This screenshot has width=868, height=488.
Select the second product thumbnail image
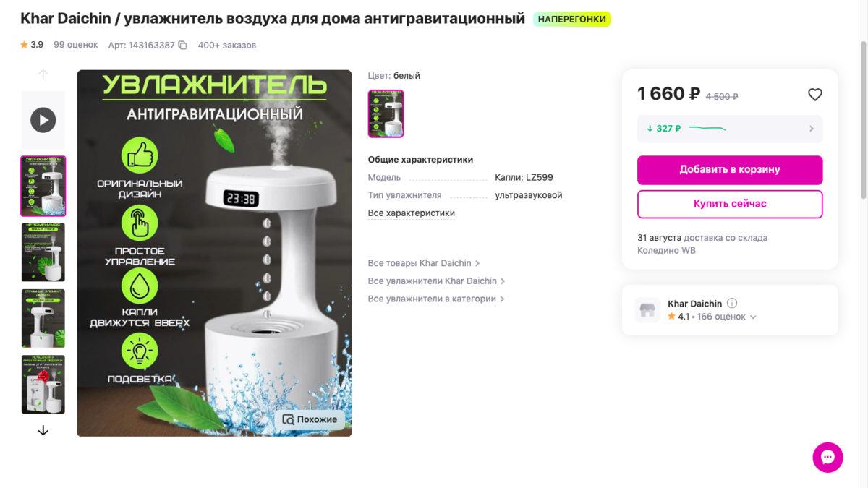point(43,252)
